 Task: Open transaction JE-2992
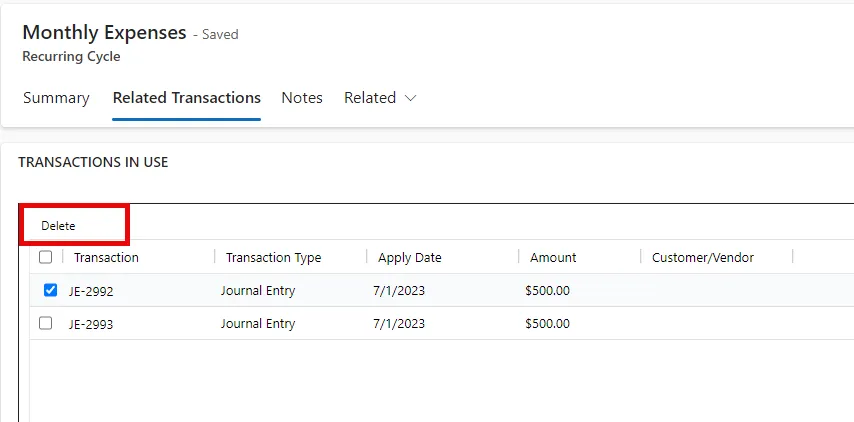(x=91, y=291)
